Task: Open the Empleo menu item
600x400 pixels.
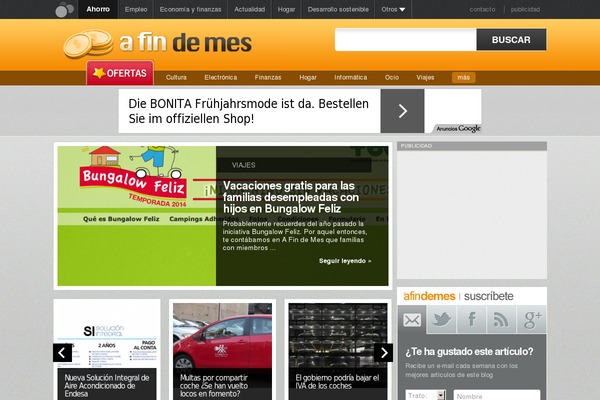Action: (136, 9)
